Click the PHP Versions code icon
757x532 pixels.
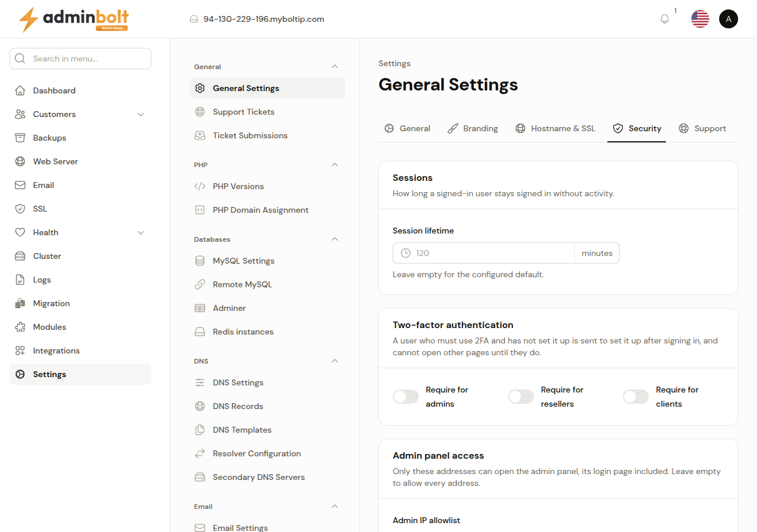(x=200, y=186)
